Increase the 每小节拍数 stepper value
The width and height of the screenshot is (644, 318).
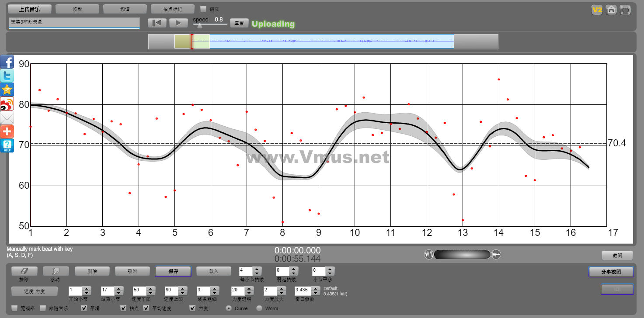pyautogui.click(x=257, y=269)
